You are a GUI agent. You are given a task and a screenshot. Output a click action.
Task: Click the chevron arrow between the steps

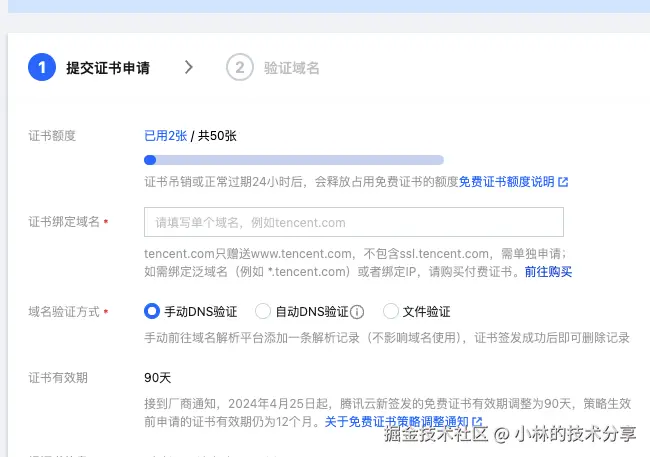tap(189, 67)
